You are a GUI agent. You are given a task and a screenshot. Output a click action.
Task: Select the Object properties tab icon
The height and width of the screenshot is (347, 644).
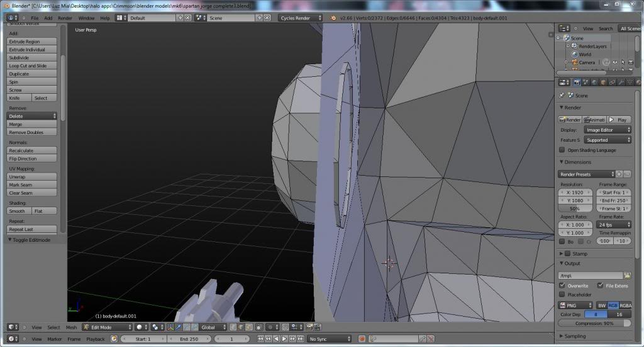click(x=603, y=82)
